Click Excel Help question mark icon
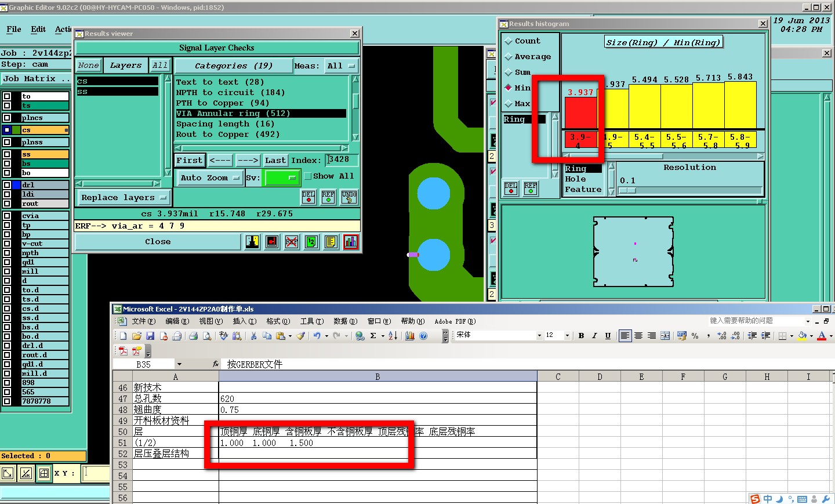This screenshot has width=835, height=504. (423, 336)
